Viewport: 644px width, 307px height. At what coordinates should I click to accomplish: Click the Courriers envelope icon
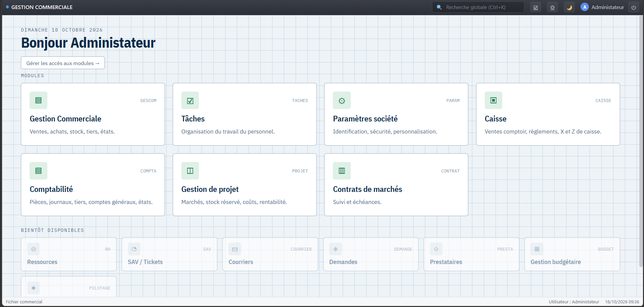tap(235, 249)
